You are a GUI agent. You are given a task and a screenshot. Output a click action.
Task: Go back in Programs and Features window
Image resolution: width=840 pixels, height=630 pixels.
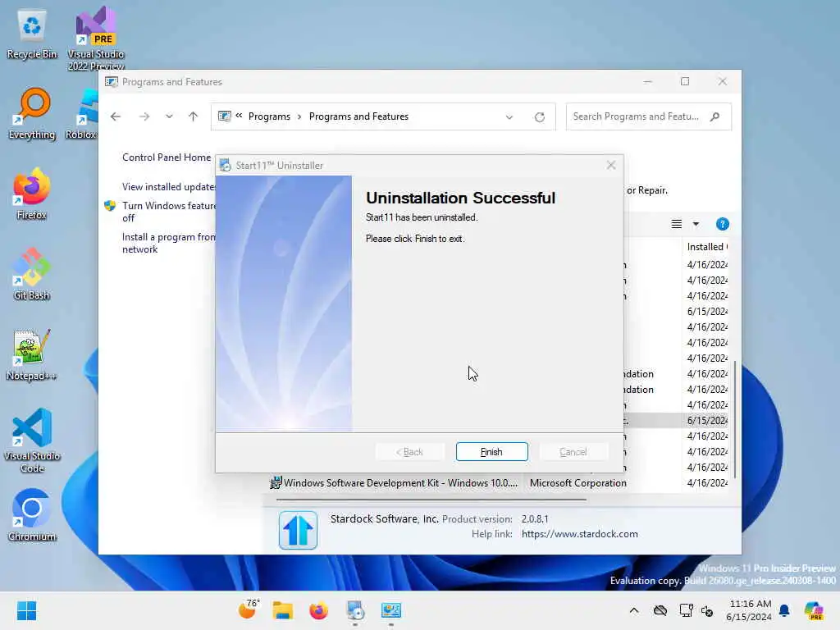pos(116,116)
